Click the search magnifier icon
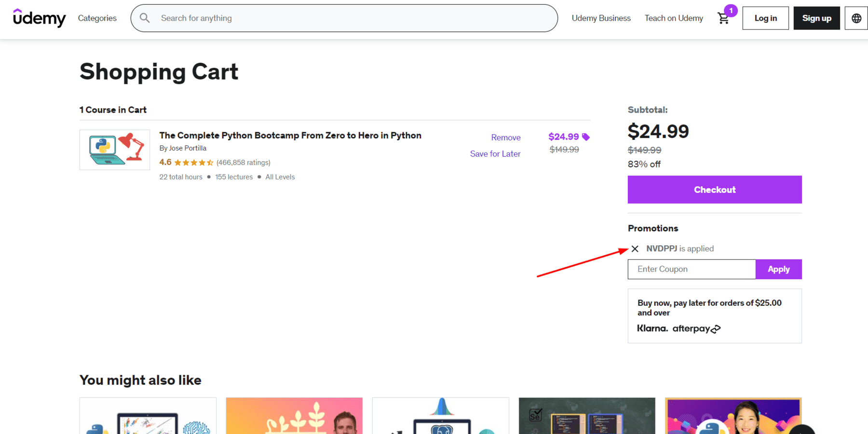Screen dimensions: 868x434 pos(145,18)
